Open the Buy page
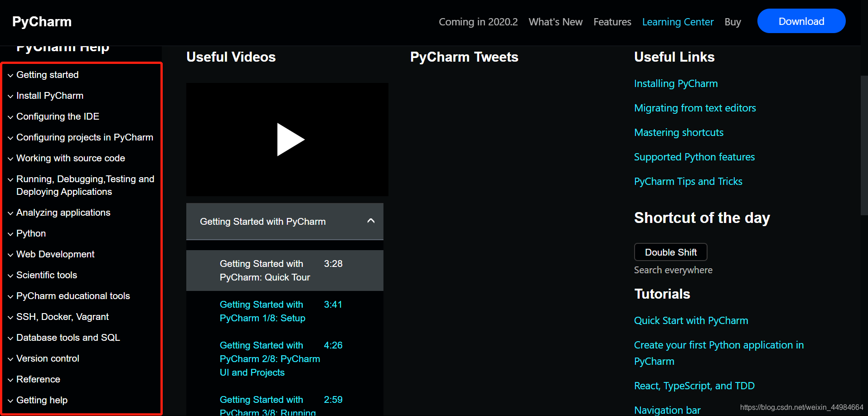The width and height of the screenshot is (868, 416). click(732, 22)
